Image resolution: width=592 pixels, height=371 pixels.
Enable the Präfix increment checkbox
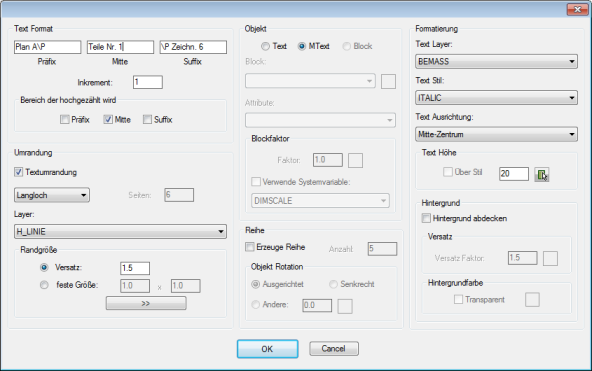coord(65,120)
